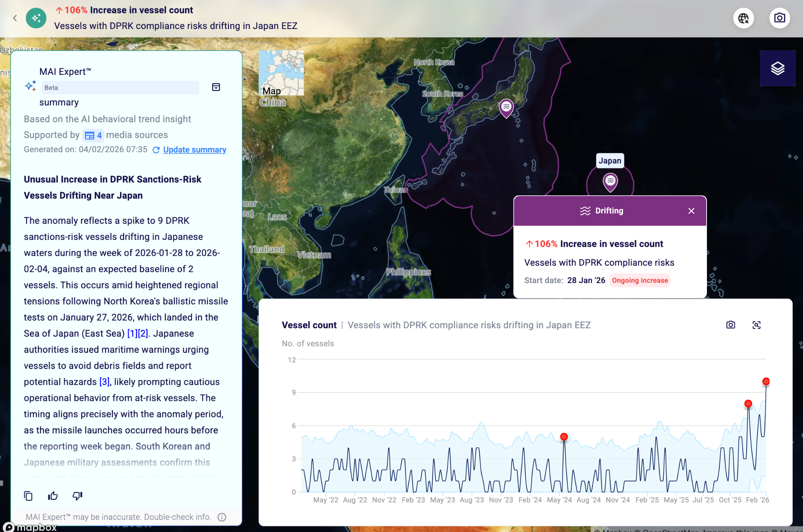Click the info icon next to the disclaimer

[221, 517]
